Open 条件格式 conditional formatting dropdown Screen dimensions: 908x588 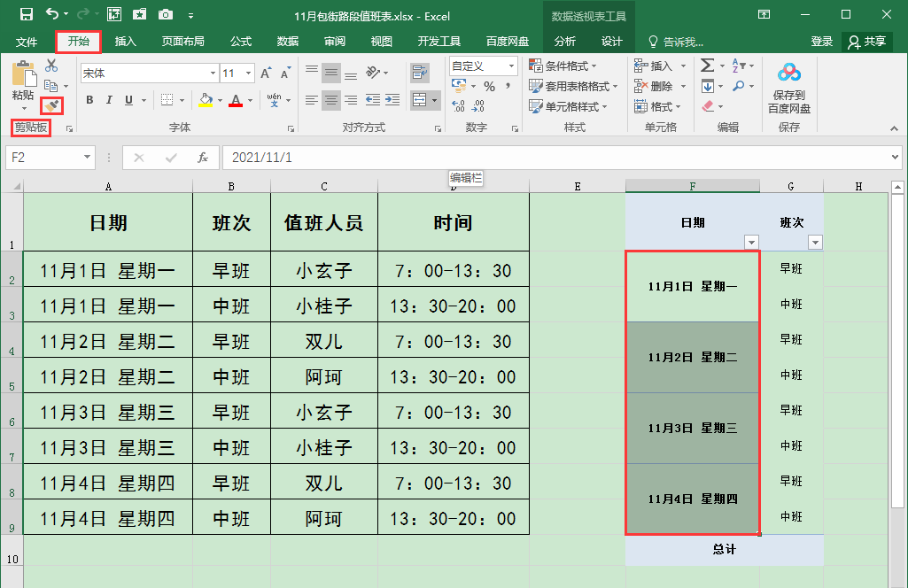[x=563, y=66]
